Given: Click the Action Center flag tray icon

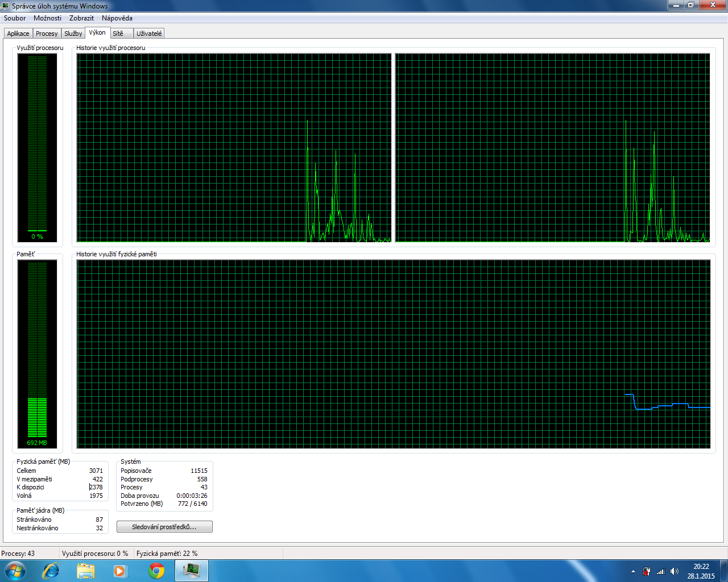Looking at the screenshot, I should point(647,571).
